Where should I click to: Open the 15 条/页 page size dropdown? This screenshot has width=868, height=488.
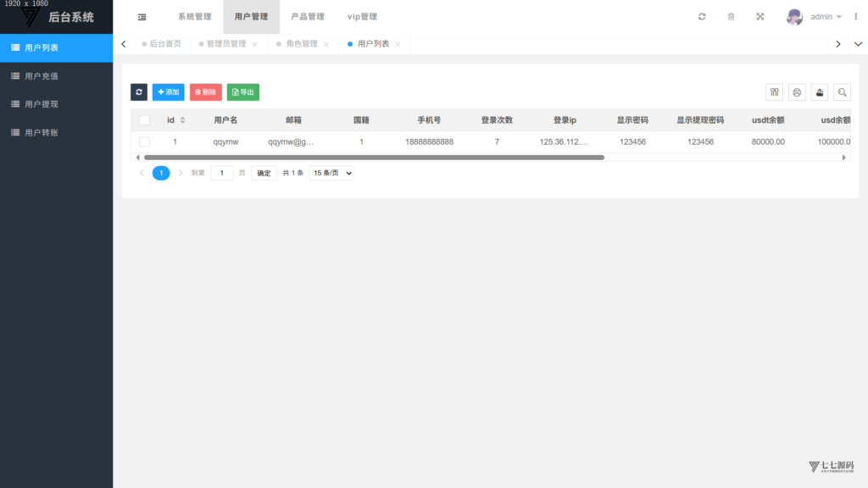(331, 173)
